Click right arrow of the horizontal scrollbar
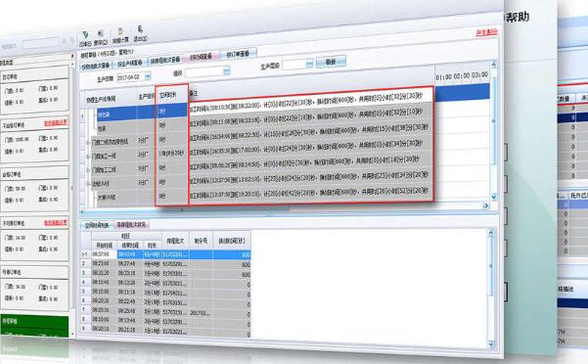 pyautogui.click(x=486, y=205)
